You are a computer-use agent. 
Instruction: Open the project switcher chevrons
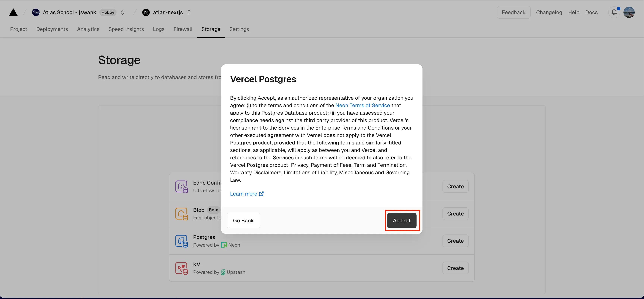pos(189,12)
